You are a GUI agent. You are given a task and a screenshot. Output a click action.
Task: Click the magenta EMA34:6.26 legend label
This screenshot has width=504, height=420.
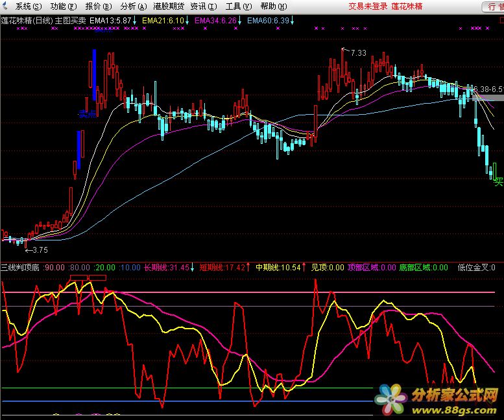click(215, 20)
